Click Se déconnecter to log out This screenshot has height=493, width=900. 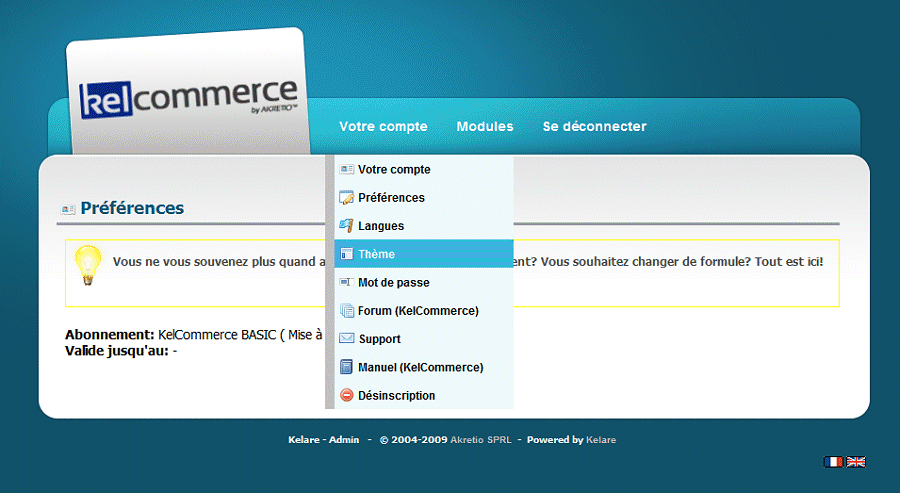tap(594, 127)
